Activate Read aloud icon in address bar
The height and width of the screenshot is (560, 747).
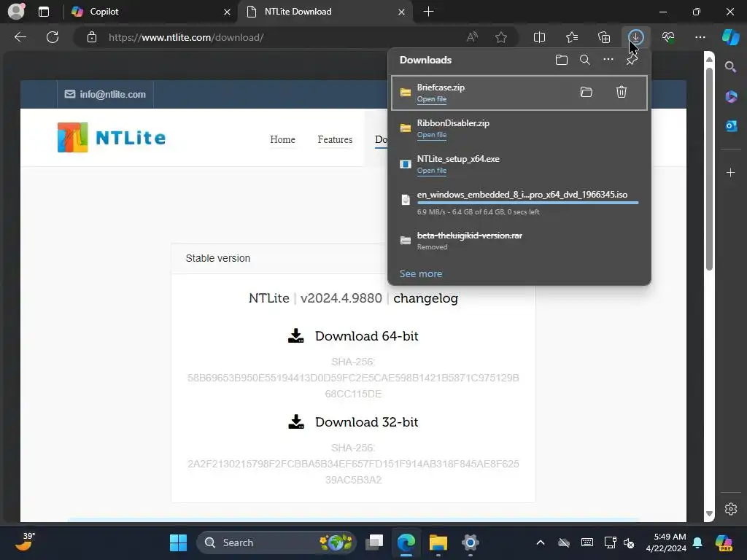(x=472, y=37)
